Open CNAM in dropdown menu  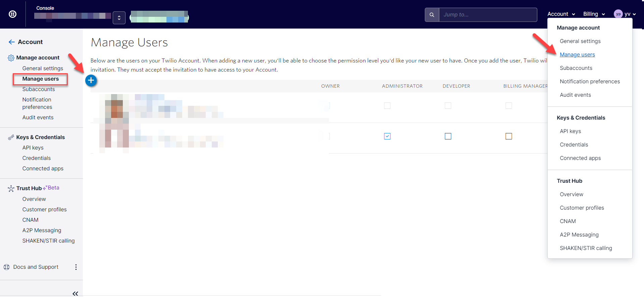pyautogui.click(x=568, y=221)
